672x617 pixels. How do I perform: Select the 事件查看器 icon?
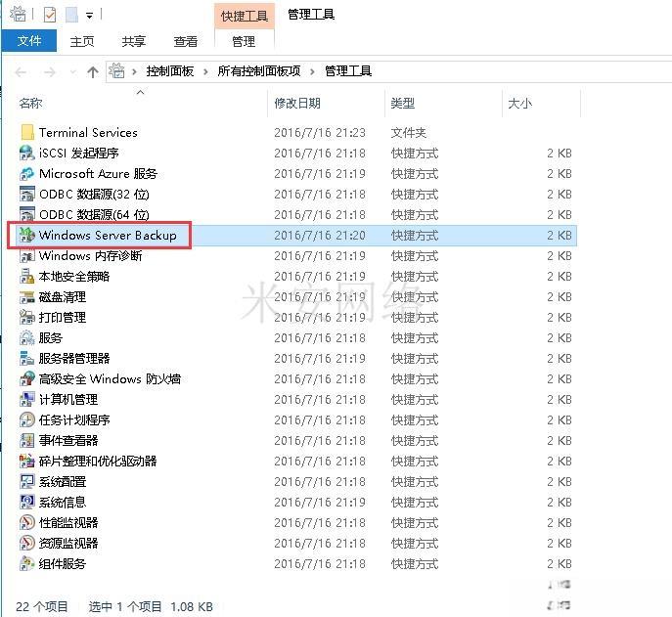[27, 440]
